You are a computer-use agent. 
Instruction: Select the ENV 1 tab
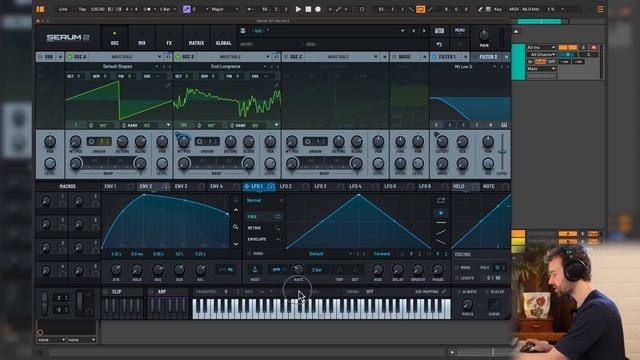click(111, 187)
